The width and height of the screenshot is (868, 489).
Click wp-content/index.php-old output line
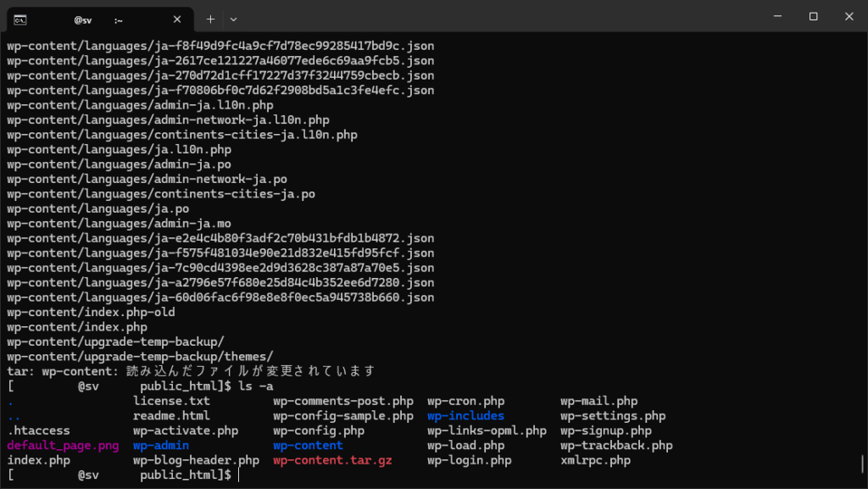pyautogui.click(x=91, y=313)
